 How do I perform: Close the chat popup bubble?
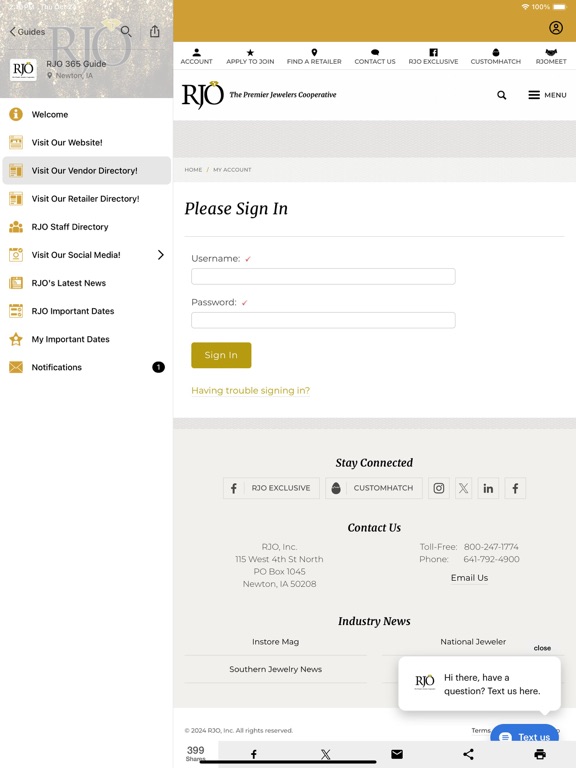(x=542, y=648)
